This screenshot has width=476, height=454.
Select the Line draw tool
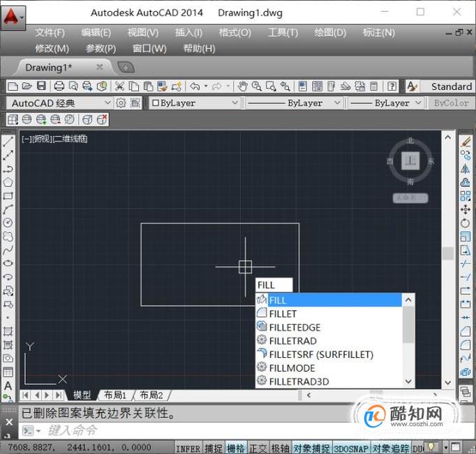pyautogui.click(x=8, y=142)
